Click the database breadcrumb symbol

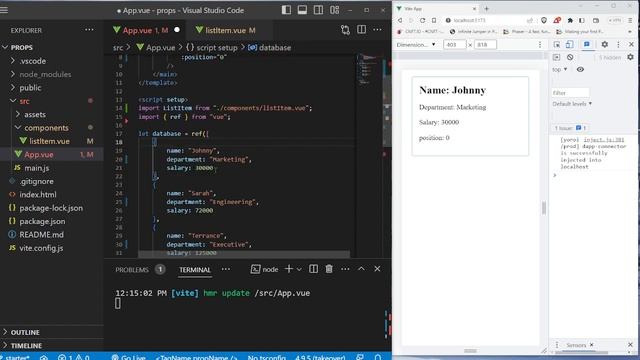click(269, 48)
